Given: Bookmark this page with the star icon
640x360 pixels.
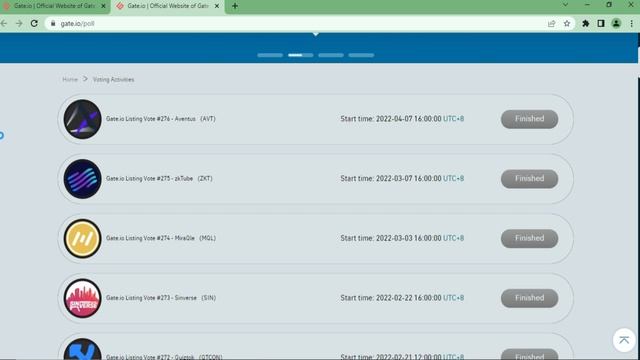Looking at the screenshot, I should coord(567,24).
